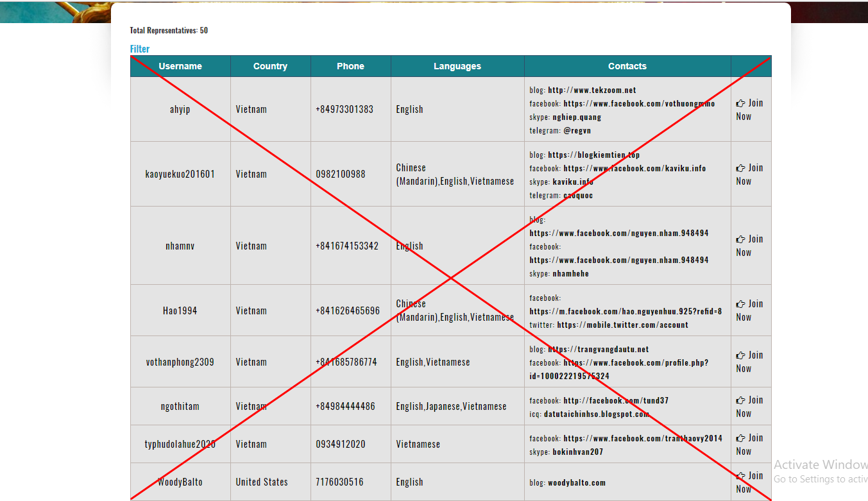The height and width of the screenshot is (501, 868).
Task: Open the hao.nguyenhuu.925 facebook link
Action: coord(625,312)
